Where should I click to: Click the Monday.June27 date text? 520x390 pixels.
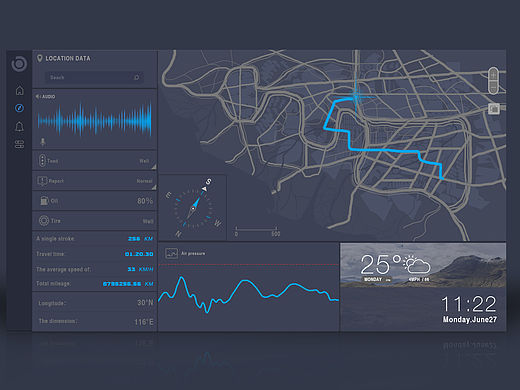coord(470,319)
